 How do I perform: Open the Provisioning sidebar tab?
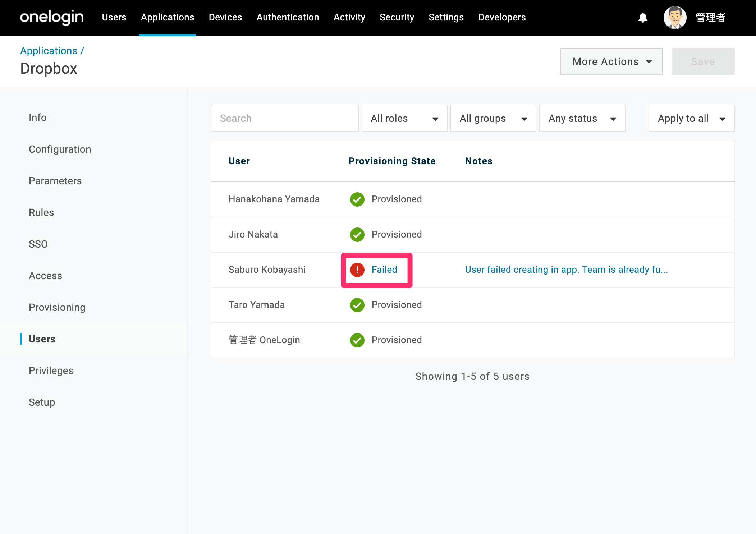click(x=57, y=307)
